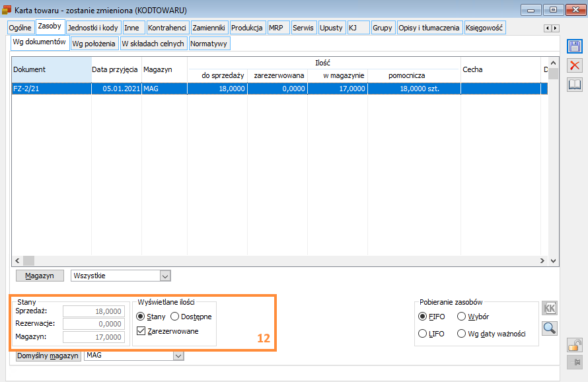Viewport: 588px width, 382px height.
Task: Click the Domyślny magazyn button
Action: (48, 356)
